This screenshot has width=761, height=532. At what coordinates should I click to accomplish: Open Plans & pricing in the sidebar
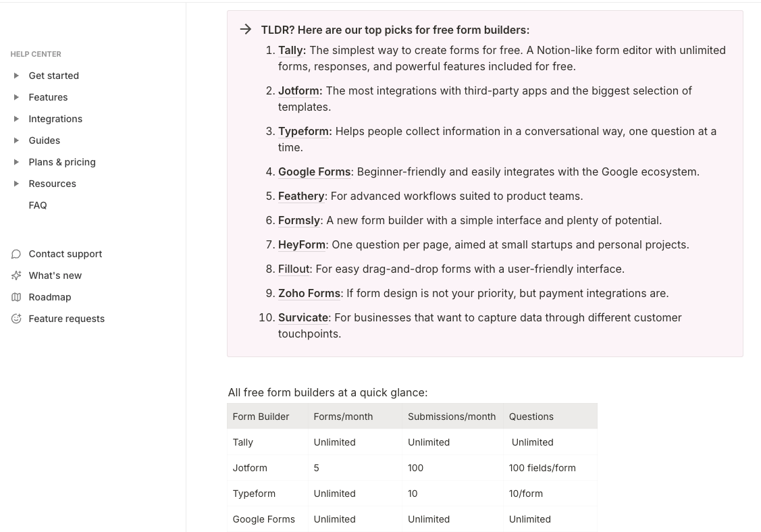[62, 162]
